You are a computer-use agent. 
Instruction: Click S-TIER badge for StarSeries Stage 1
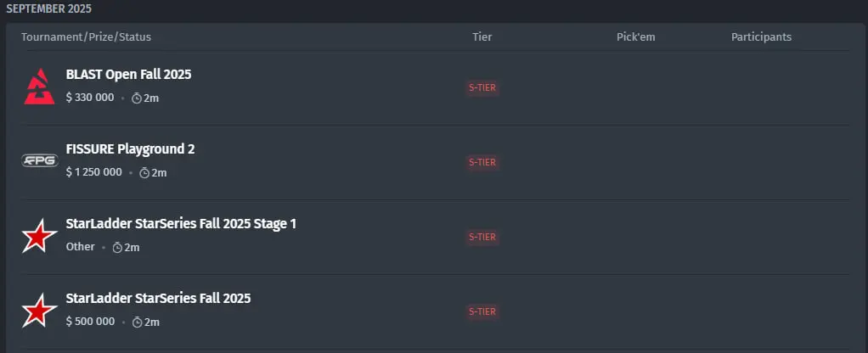(x=482, y=237)
